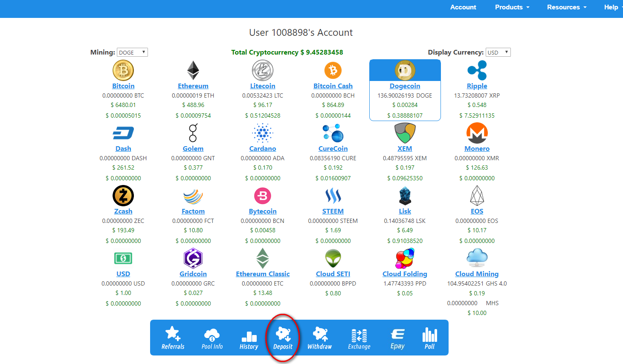Click the Cloud SETI alien icon
This screenshot has height=364, width=623.
click(333, 258)
